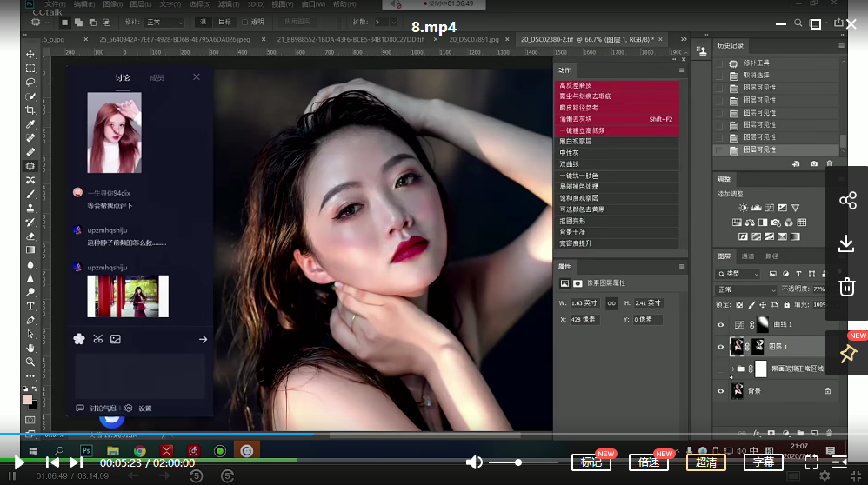Switch to the 成员 tab in chat
868x485 pixels.
pyautogui.click(x=157, y=78)
